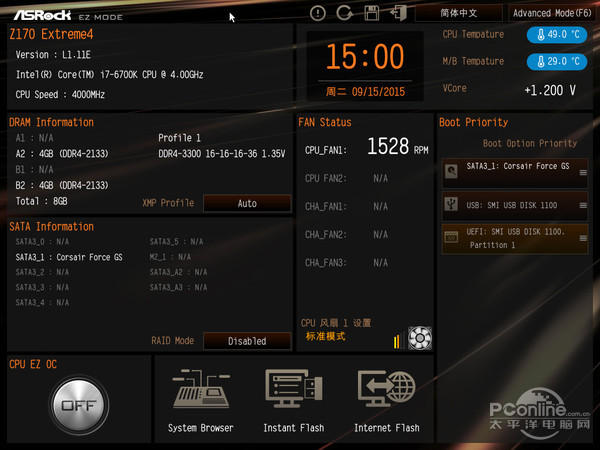Click the CPU Speed : 4000MHz text
The image size is (600, 450).
pos(60,95)
